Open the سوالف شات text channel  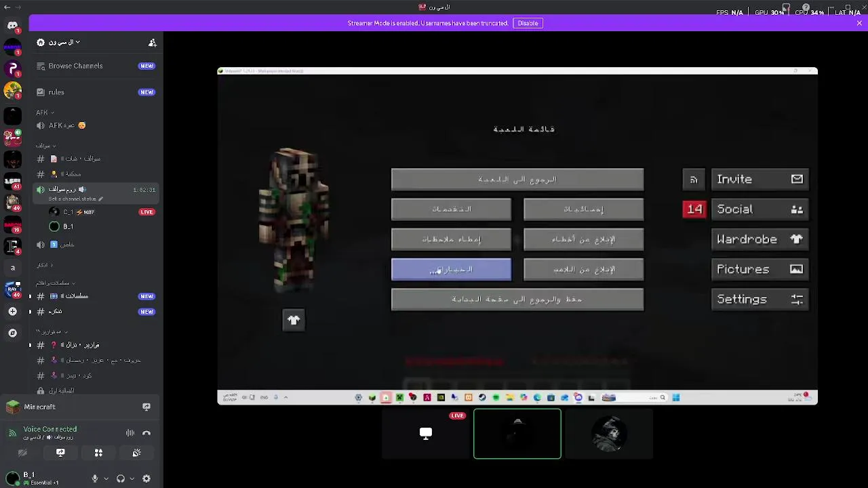tap(96, 159)
